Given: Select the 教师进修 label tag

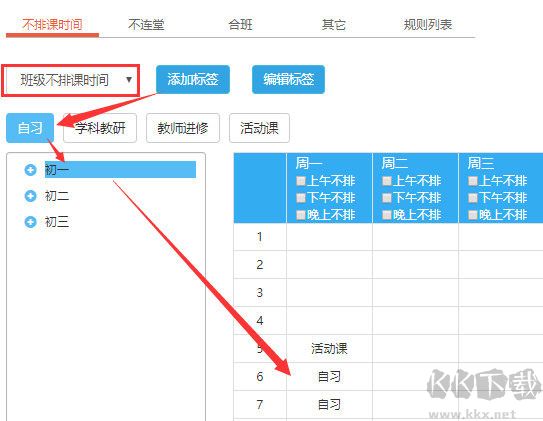Looking at the screenshot, I should click(183, 128).
